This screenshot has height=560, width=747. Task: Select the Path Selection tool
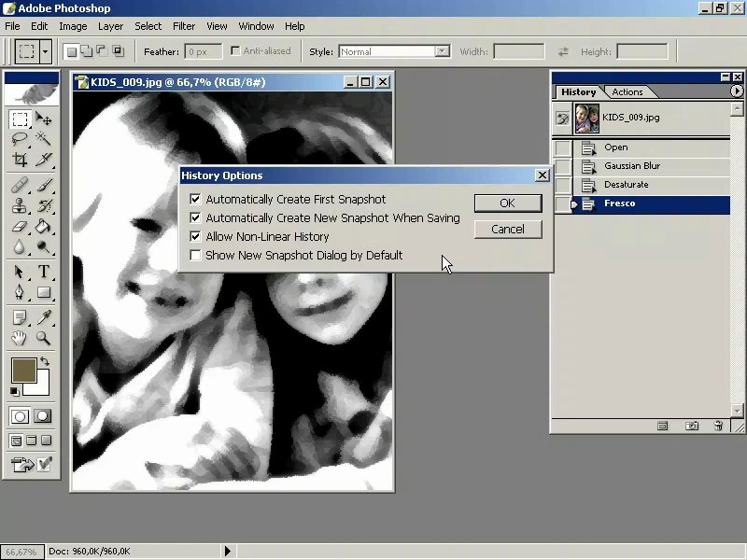[20, 272]
